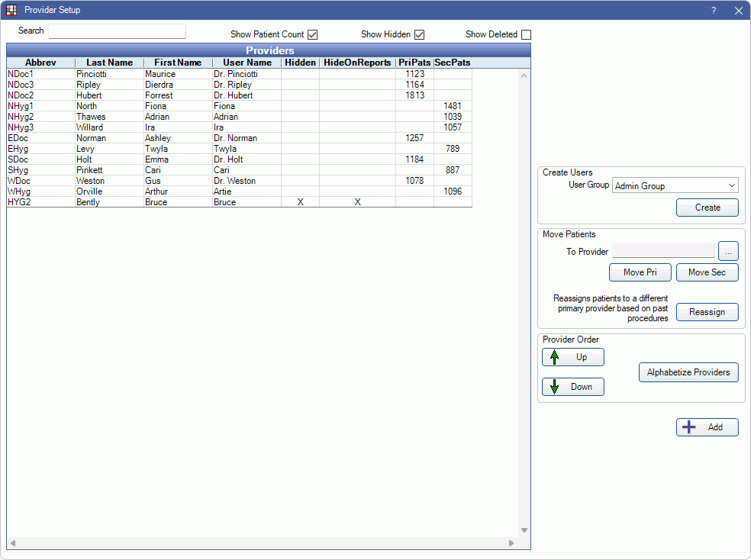Viewport: 751px width, 560px height.
Task: Click the green Up arrow button
Action: pyautogui.click(x=573, y=357)
